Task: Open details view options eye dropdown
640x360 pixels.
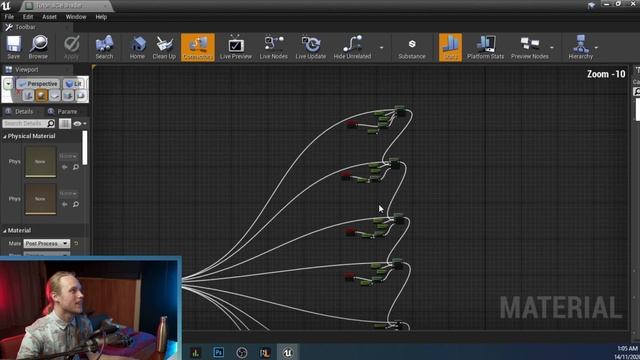Action: coord(80,123)
